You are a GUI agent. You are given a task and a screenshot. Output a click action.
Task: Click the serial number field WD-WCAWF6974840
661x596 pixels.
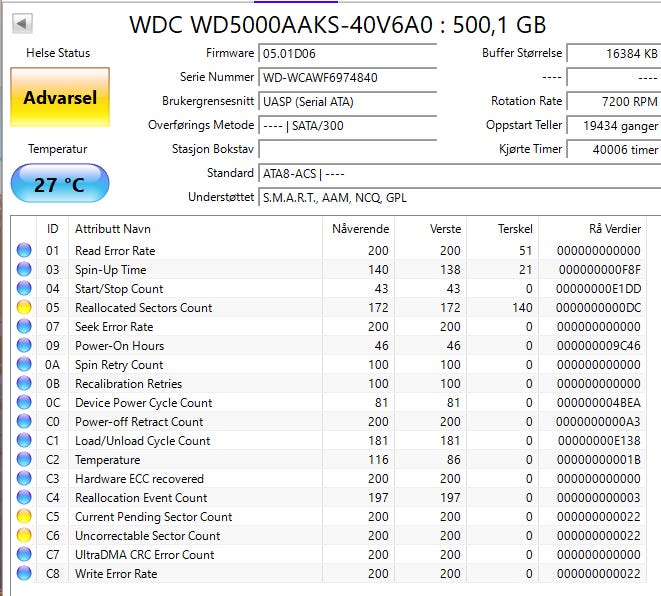coord(347,78)
